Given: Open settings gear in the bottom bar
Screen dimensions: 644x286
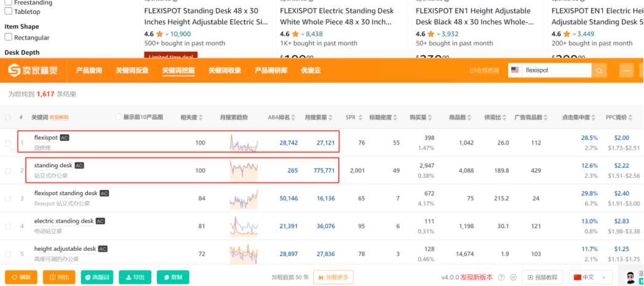Looking at the screenshot, I should point(513,277).
